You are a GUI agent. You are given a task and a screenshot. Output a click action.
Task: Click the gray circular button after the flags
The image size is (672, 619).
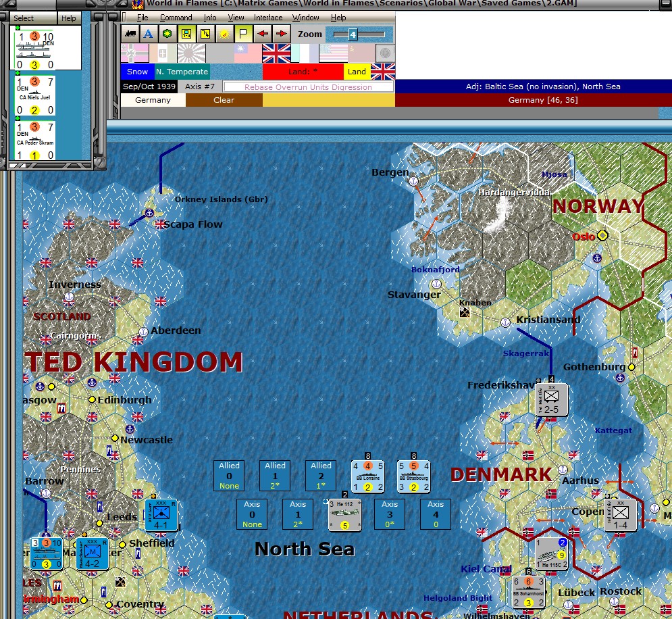[385, 53]
